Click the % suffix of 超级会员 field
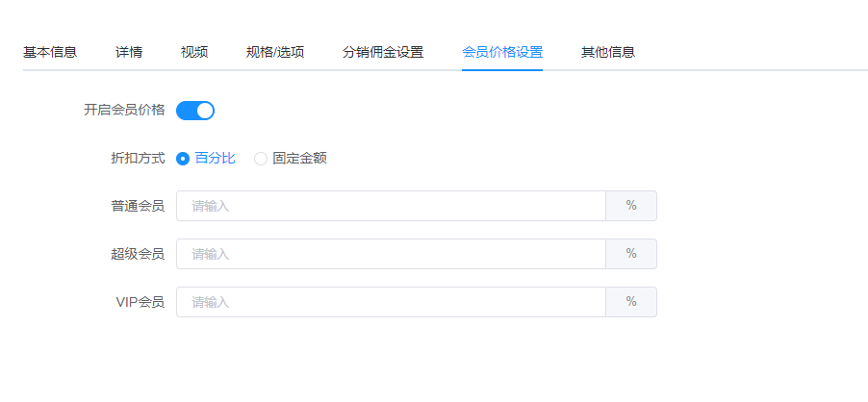Image resolution: width=868 pixels, height=402 pixels. (631, 254)
